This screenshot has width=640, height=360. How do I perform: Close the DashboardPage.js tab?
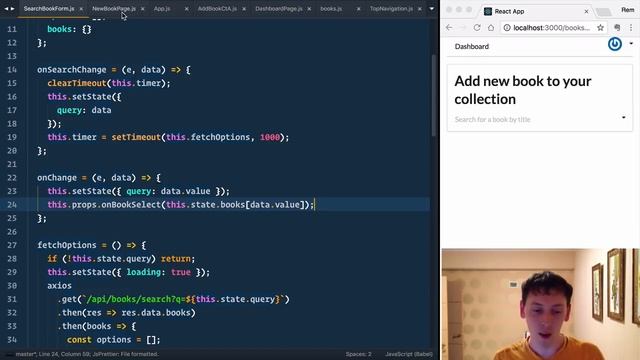309,9
